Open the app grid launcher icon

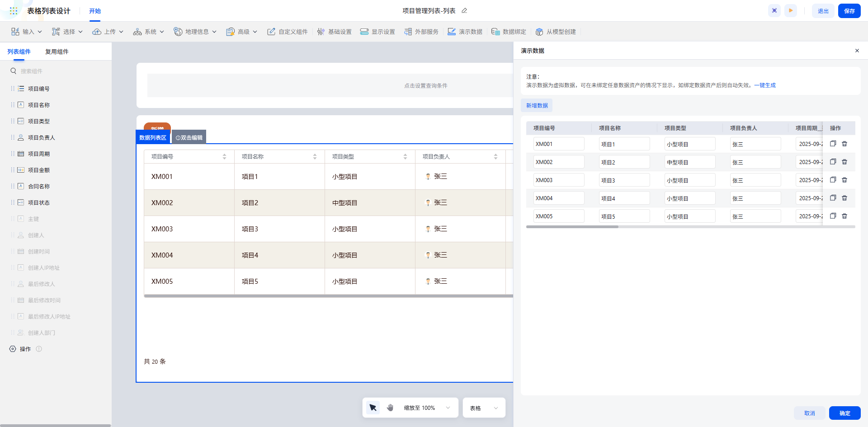point(14,11)
